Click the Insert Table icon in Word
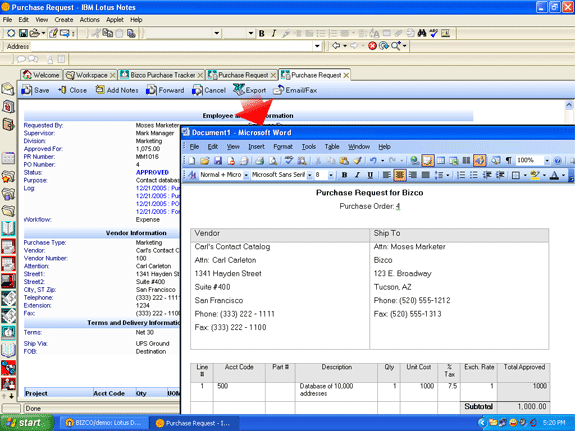Image resolution: width=575 pixels, height=431 pixels. pyautogui.click(x=441, y=160)
